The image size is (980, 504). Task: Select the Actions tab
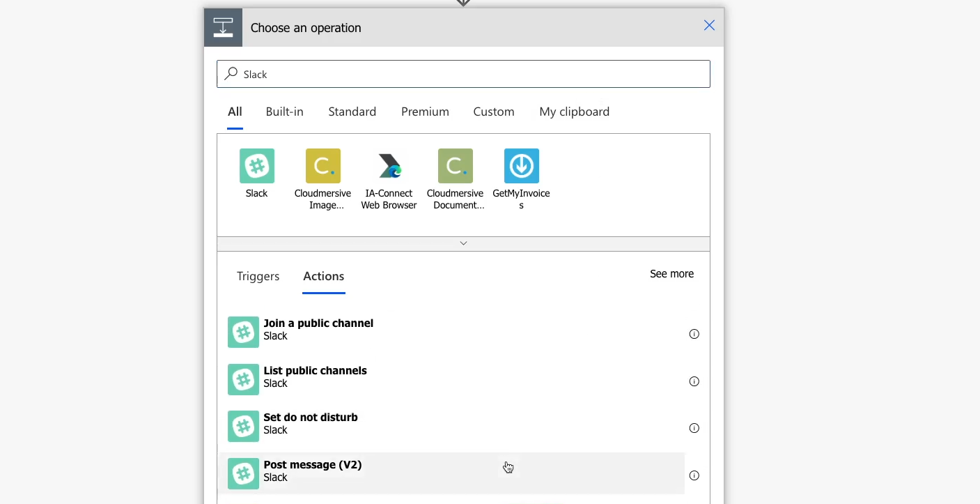click(x=323, y=276)
